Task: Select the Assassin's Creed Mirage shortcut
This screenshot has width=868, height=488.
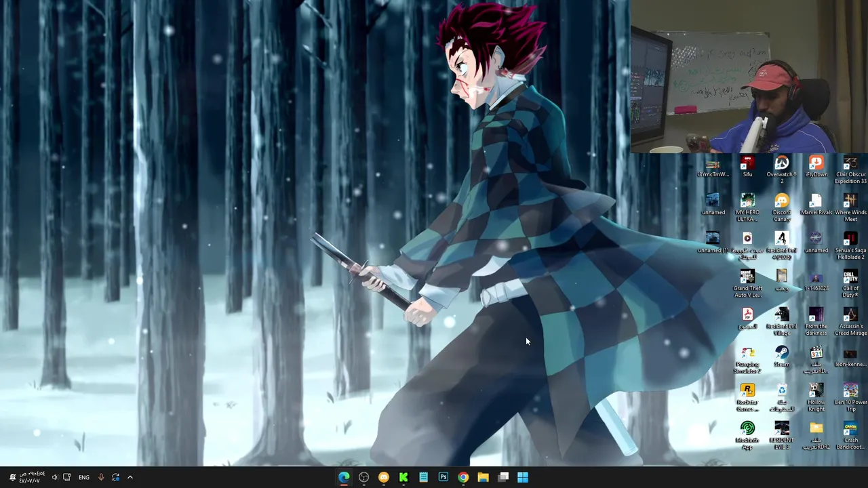Action: (x=850, y=321)
